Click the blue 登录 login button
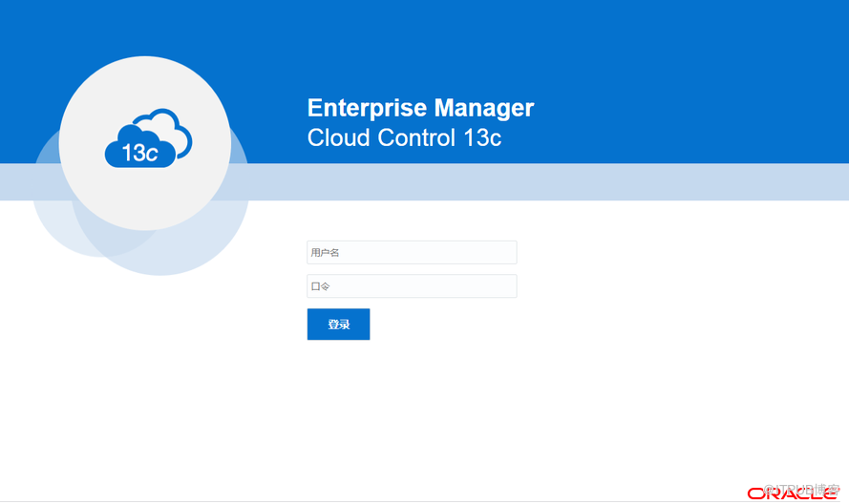Image resolution: width=849 pixels, height=504 pixels. point(338,325)
